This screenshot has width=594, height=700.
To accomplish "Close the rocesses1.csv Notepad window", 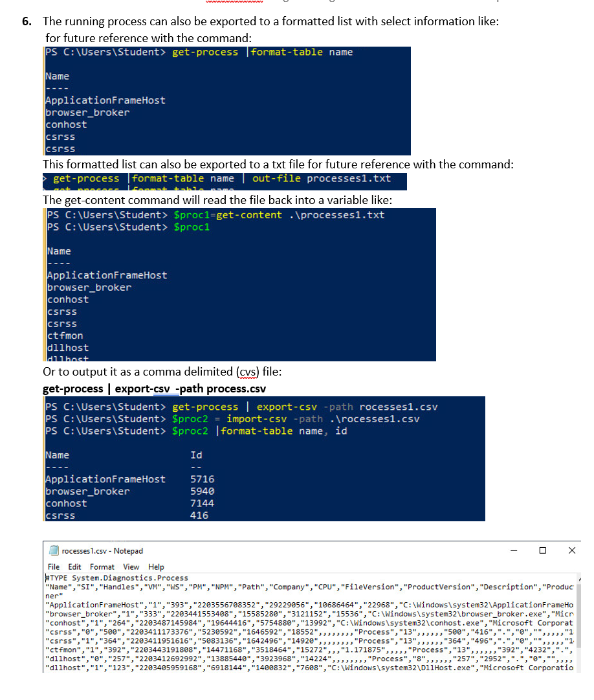I will 572,550.
